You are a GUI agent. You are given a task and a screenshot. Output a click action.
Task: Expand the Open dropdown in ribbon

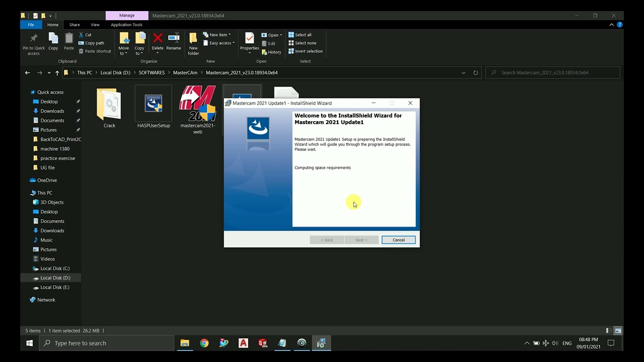pyautogui.click(x=272, y=35)
